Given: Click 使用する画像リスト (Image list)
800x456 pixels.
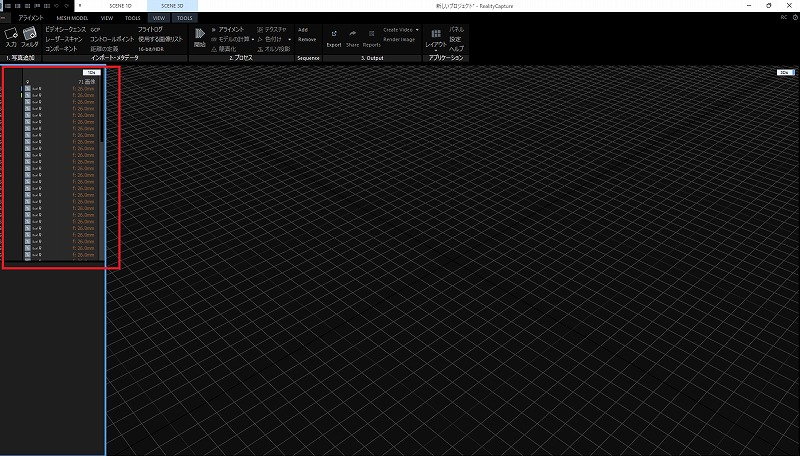Looking at the screenshot, I should pos(160,39).
